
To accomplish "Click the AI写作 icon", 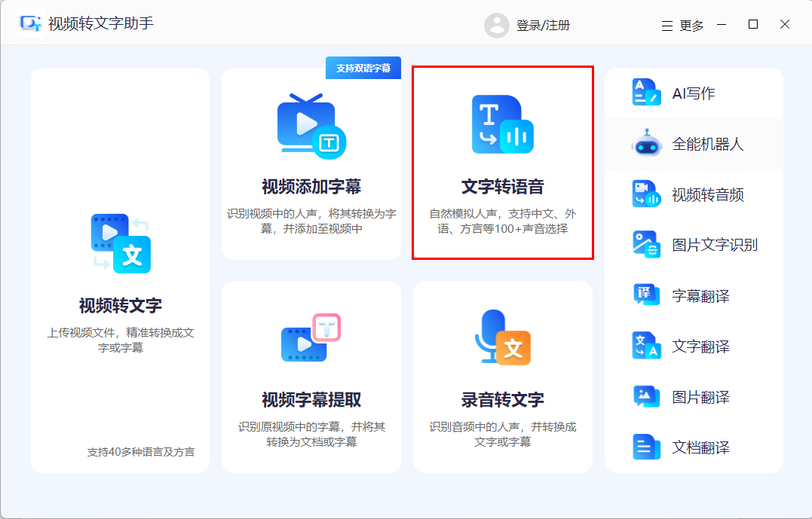I will click(x=646, y=93).
